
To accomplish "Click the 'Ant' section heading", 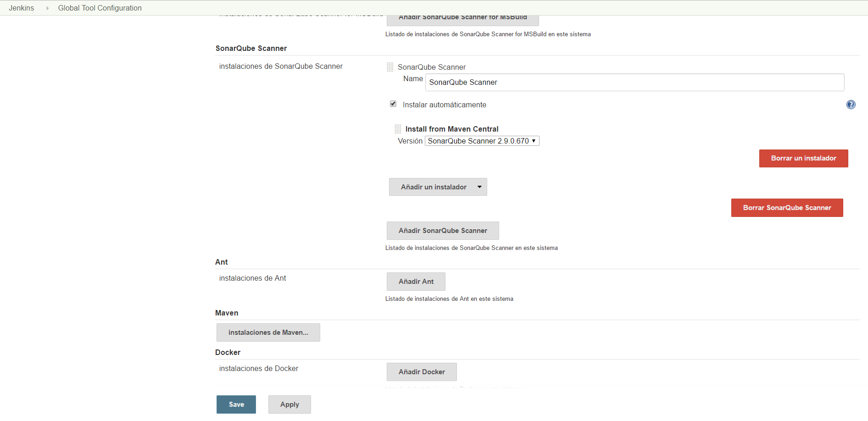I will tap(221, 262).
